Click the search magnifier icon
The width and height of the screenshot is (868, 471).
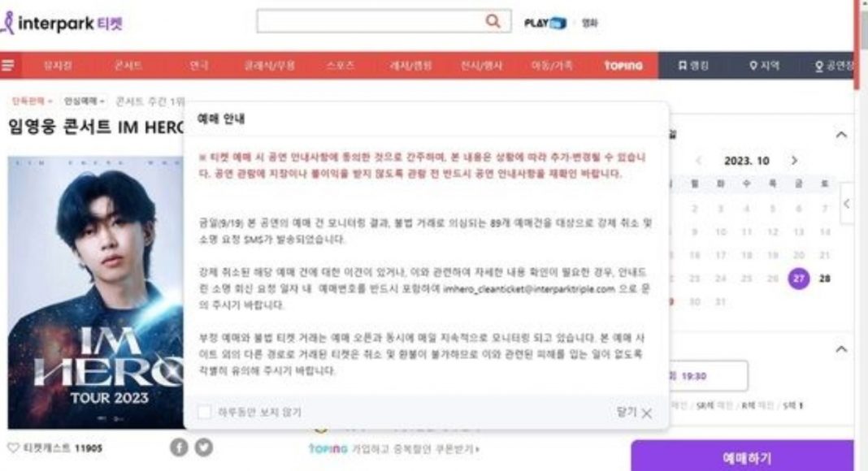coord(493,21)
